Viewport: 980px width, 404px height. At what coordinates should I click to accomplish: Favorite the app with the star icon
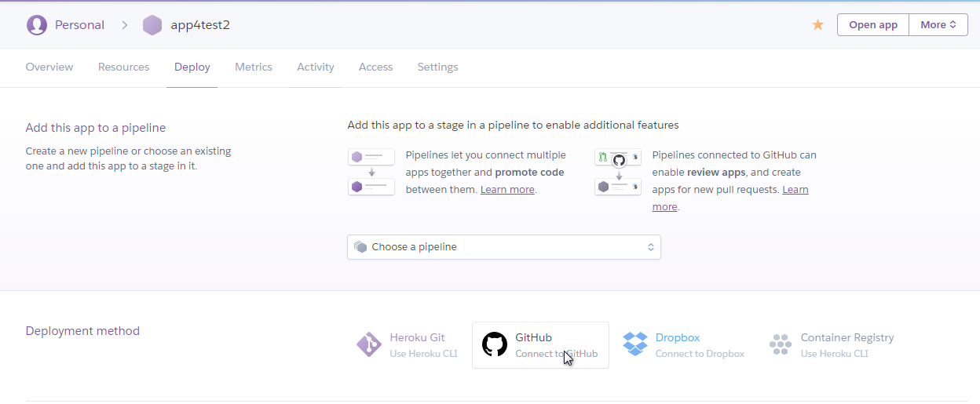coord(817,25)
